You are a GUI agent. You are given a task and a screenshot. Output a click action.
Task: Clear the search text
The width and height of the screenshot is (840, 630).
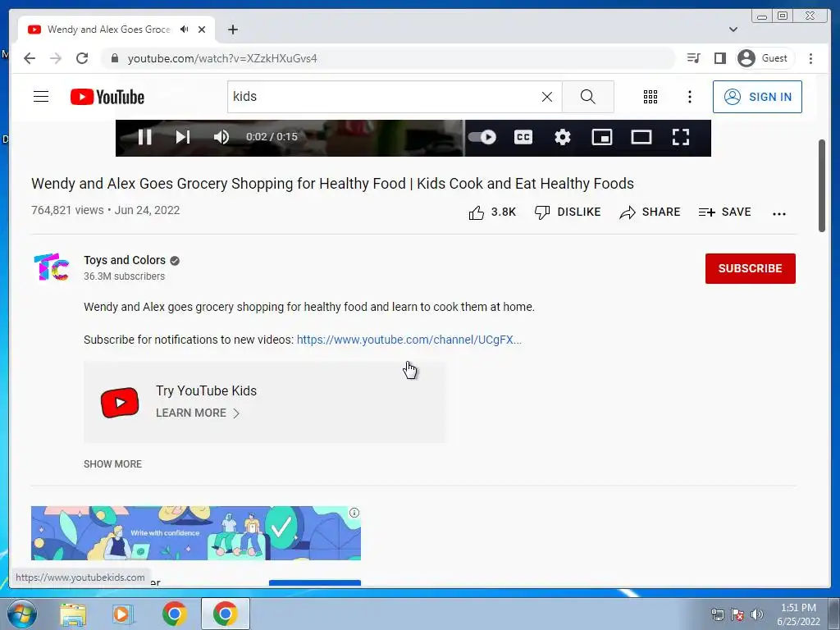547,97
